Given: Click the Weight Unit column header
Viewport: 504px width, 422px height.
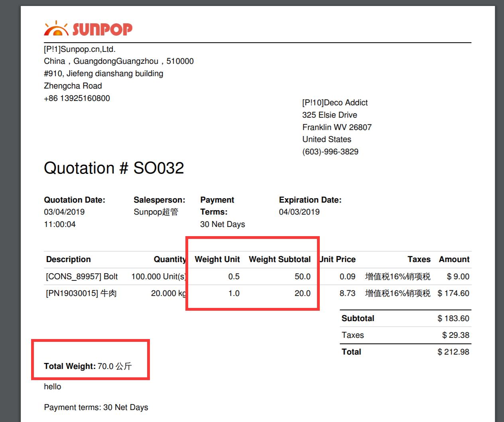Looking at the screenshot, I should click(x=217, y=259).
